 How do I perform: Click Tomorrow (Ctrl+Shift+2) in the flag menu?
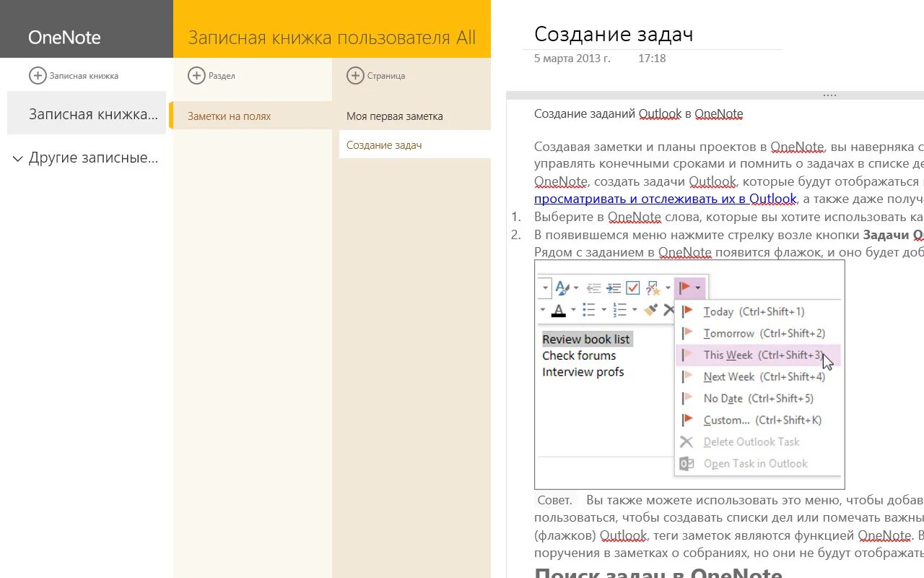[x=758, y=333]
